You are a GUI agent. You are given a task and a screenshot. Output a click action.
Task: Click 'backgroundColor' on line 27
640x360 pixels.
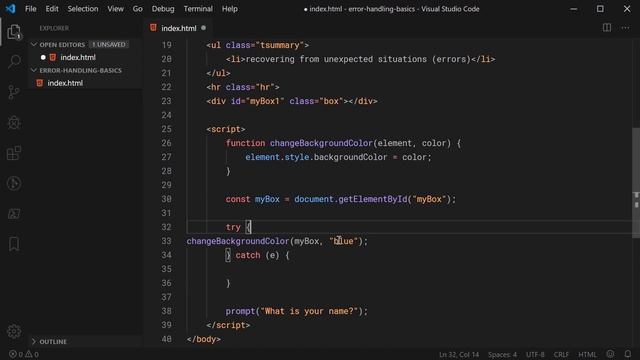pos(351,157)
